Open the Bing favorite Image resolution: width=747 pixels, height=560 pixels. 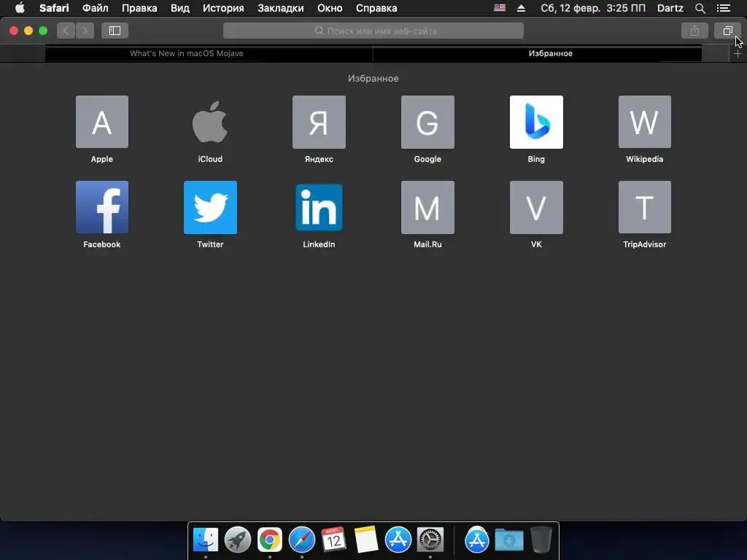536,122
